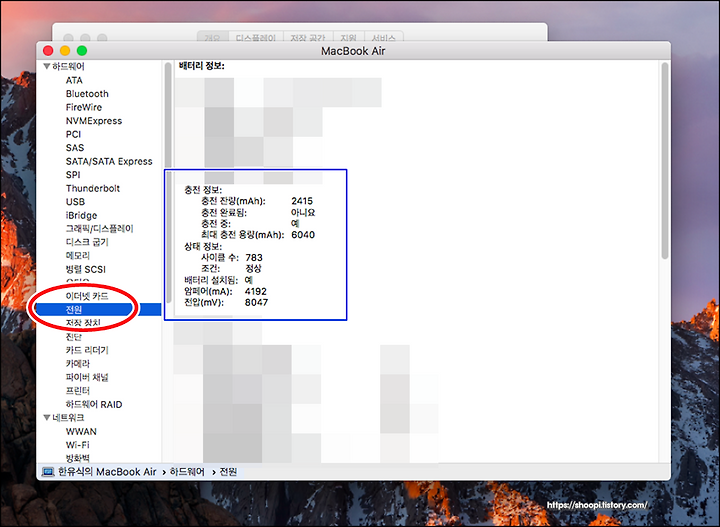Collapse the 네트워크 section triangle
The width and height of the screenshot is (720, 527).
pos(46,418)
